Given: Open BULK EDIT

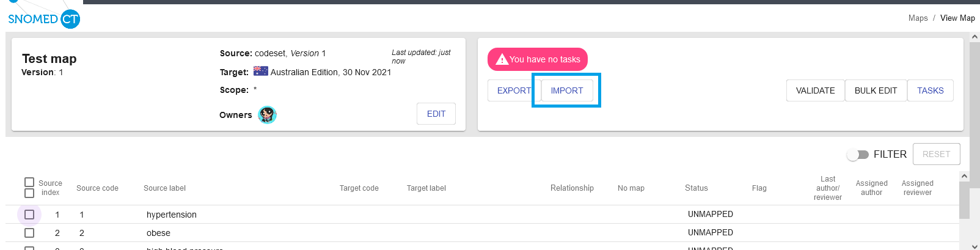Looking at the screenshot, I should click(876, 90).
